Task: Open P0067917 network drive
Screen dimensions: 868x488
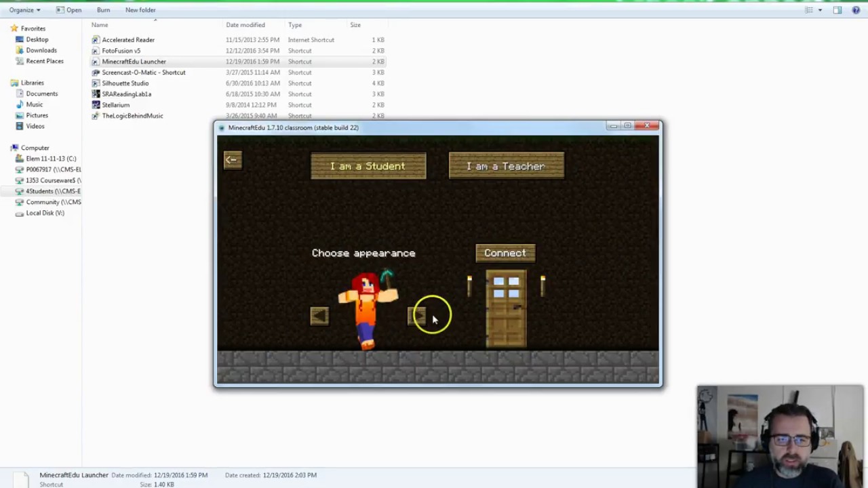Action: click(x=54, y=169)
